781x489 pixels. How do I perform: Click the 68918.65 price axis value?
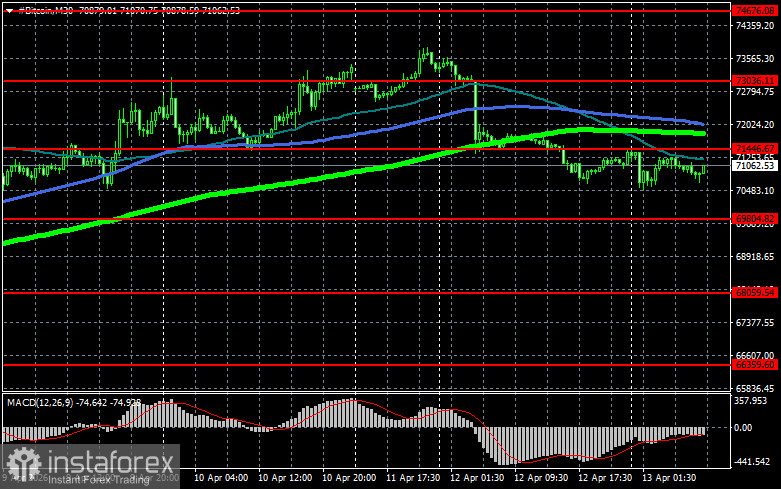coord(755,256)
